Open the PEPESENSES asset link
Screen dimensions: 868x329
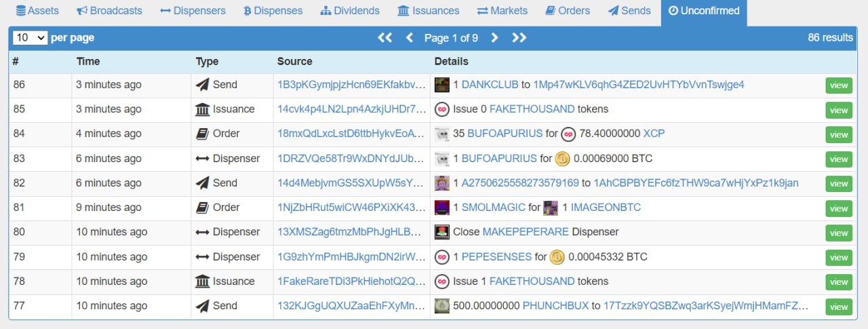point(496,257)
